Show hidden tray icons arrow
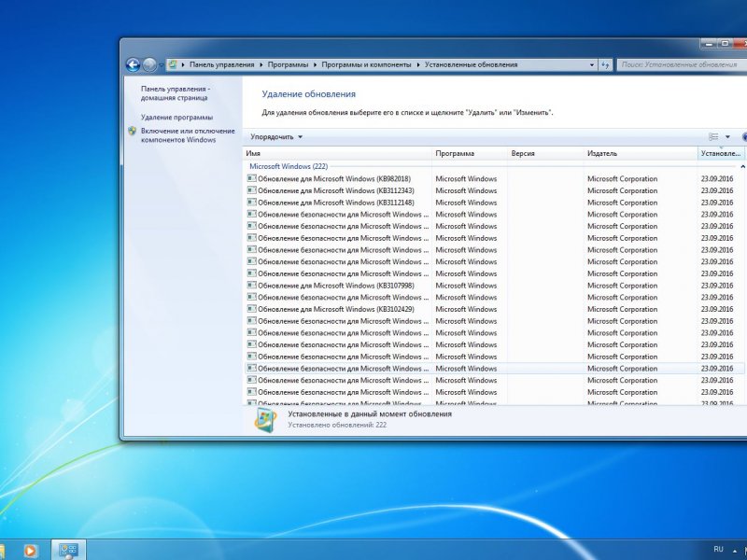This screenshot has height=560, width=747. coord(733,551)
